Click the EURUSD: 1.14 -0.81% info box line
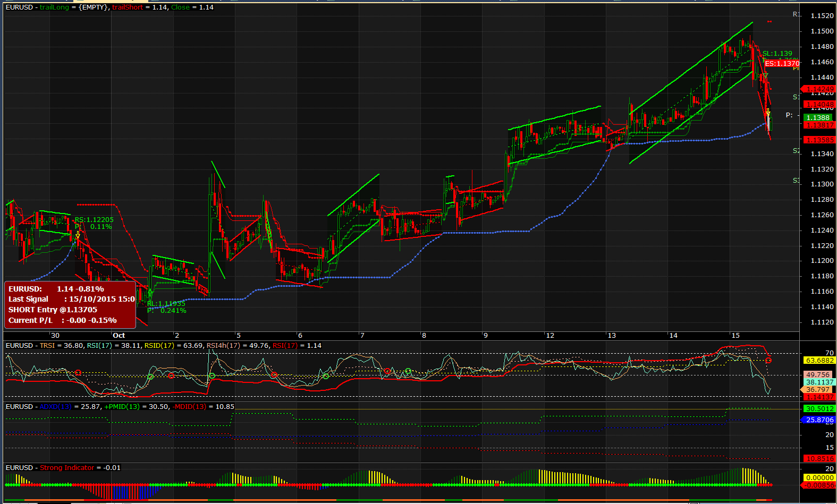 pyautogui.click(x=56, y=289)
